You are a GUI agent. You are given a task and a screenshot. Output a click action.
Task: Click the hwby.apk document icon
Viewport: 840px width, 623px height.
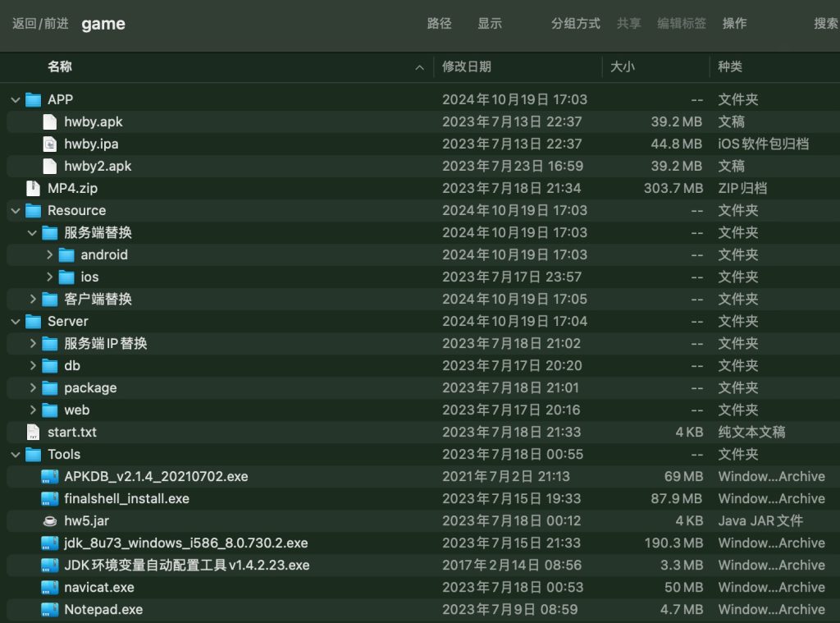[x=50, y=121]
